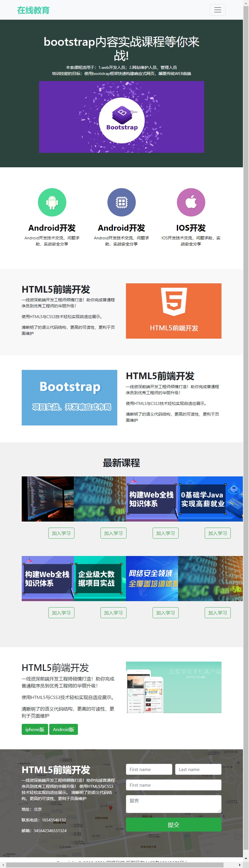
Task: Open the dark monitor code course thumbnail
Action: 47,499
